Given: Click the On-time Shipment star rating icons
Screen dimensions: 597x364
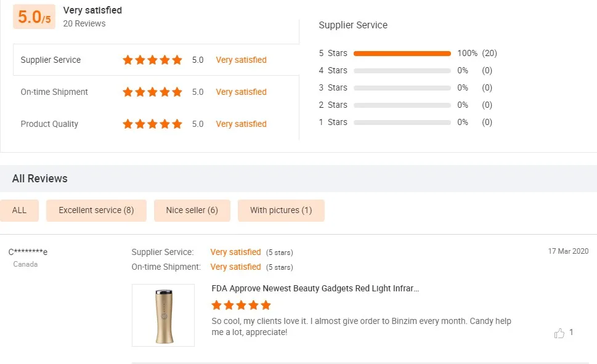Looking at the screenshot, I should [x=152, y=92].
